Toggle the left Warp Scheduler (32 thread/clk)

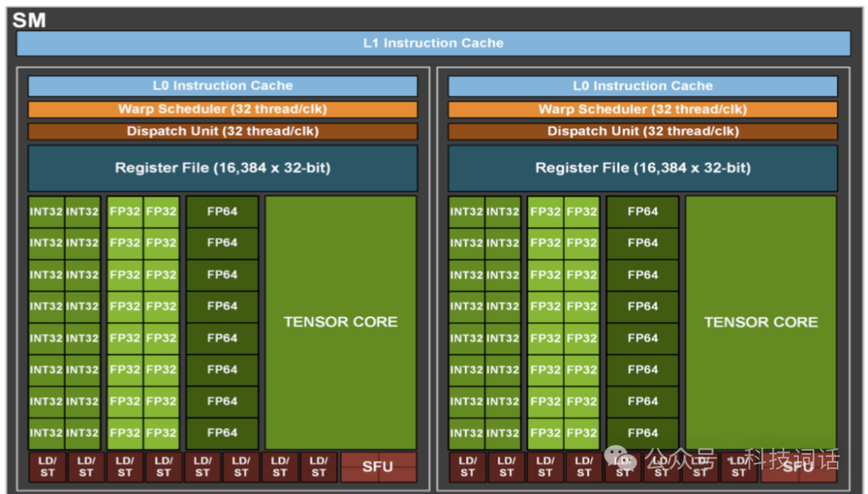(x=223, y=108)
